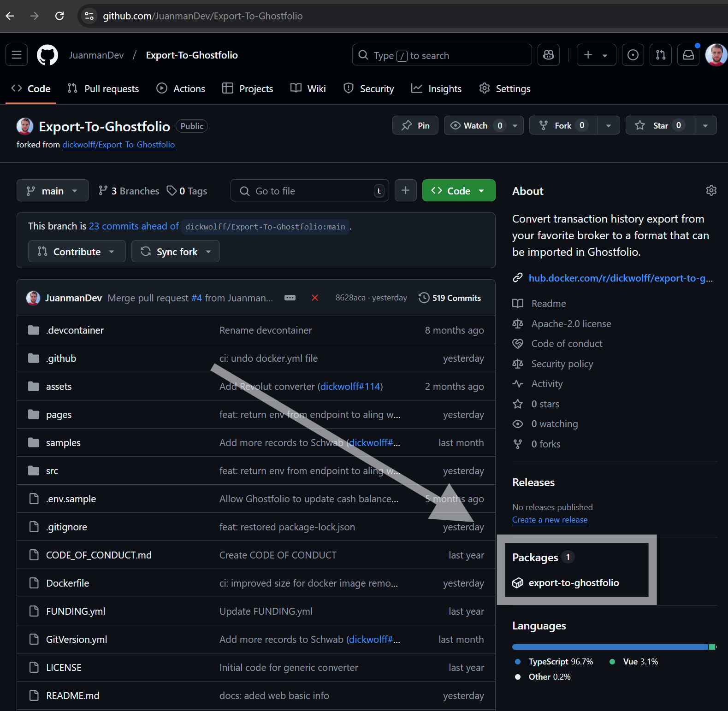Image resolution: width=728 pixels, height=711 pixels.
Task: Switch to the Insights tab
Action: pyautogui.click(x=436, y=88)
